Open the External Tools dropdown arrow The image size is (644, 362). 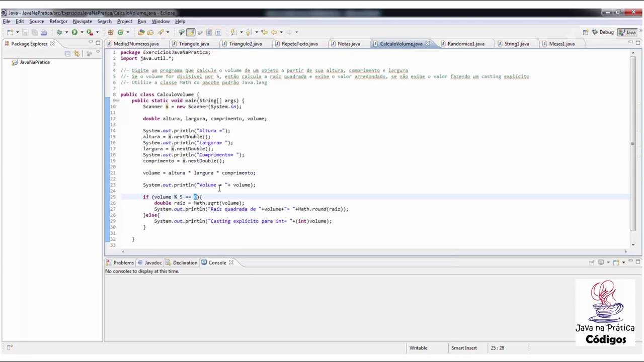pyautogui.click(x=97, y=32)
